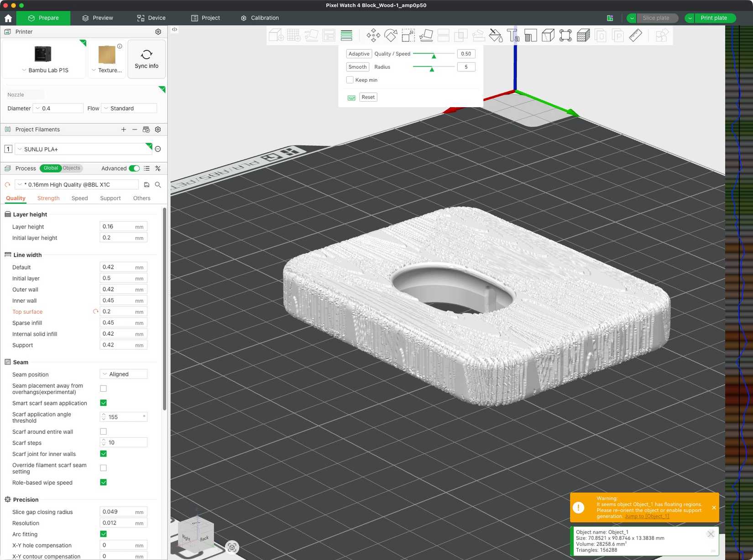Expand the nozzle Diameter dropdown
Image resolution: width=753 pixels, height=560 pixels.
click(58, 109)
